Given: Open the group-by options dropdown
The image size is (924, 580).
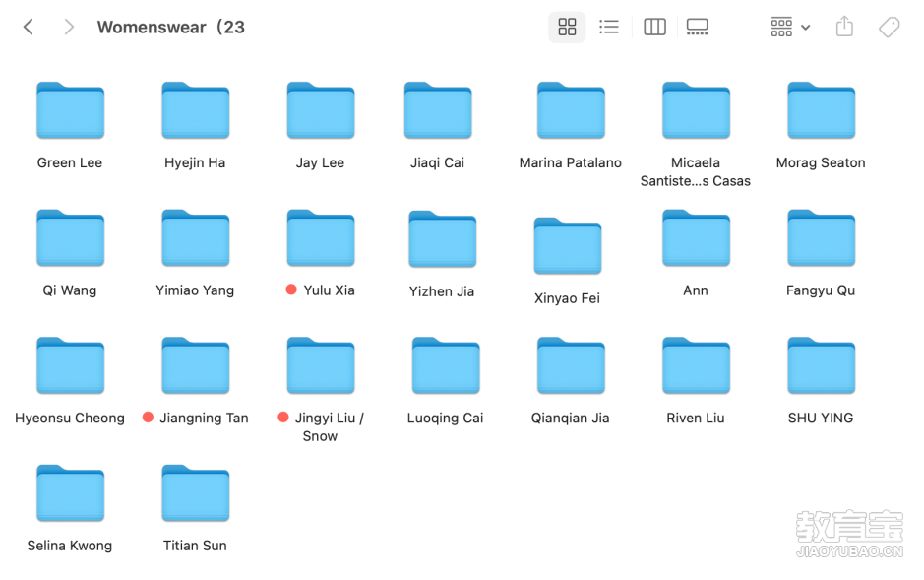Looking at the screenshot, I should pyautogui.click(x=790, y=27).
